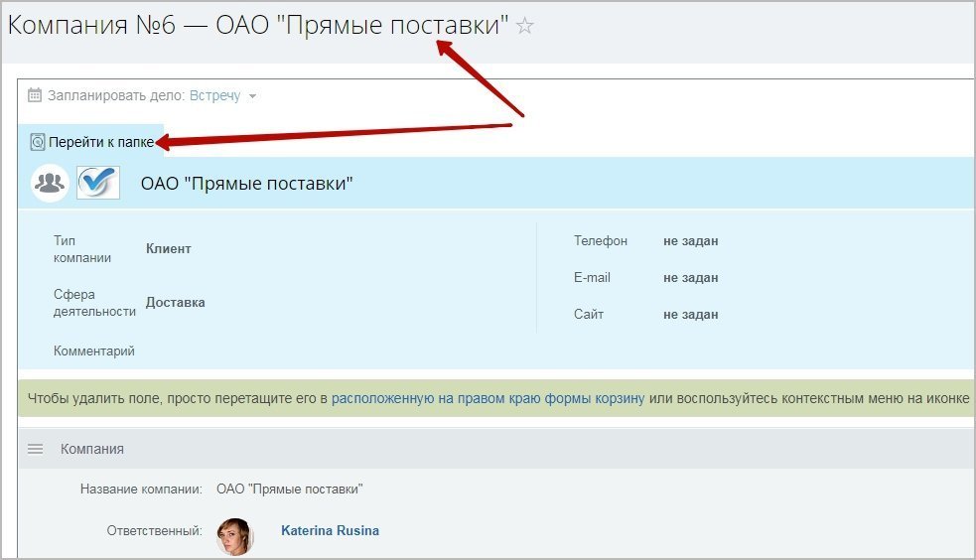Follow the link about корзину on right edge
This screenshot has height=560, width=976.
point(488,398)
